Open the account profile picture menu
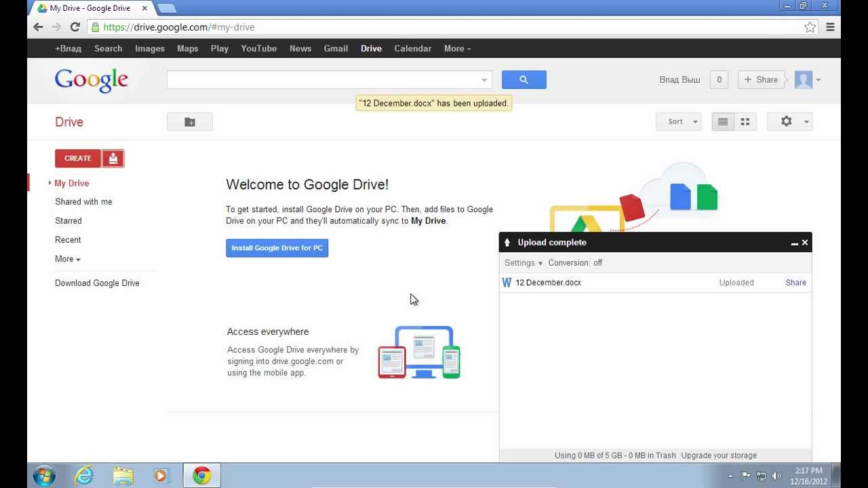This screenshot has width=868, height=488. click(x=808, y=80)
